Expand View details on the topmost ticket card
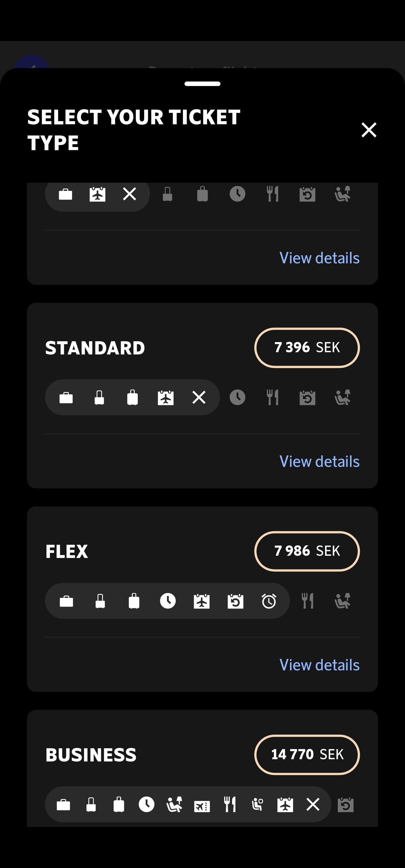The image size is (405, 868). [x=319, y=258]
